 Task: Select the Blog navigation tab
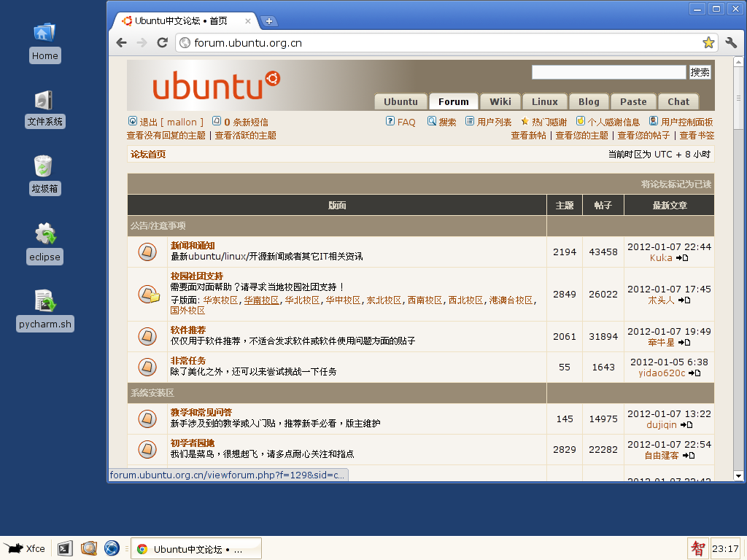click(x=589, y=102)
